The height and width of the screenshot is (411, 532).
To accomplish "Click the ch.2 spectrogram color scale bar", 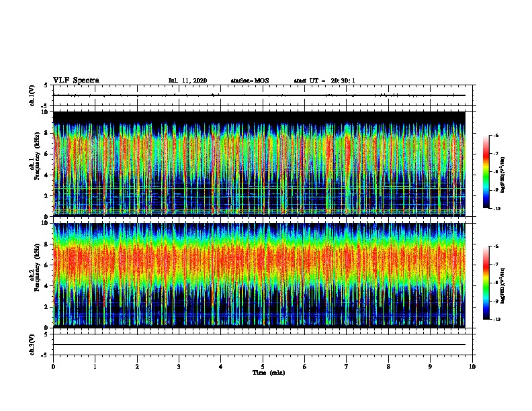I will coord(486,283).
